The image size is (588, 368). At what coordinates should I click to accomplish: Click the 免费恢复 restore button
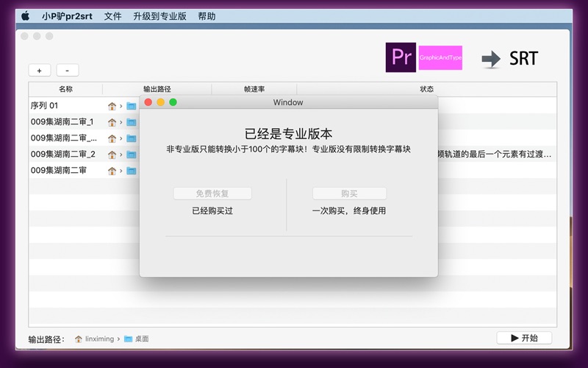click(x=212, y=194)
